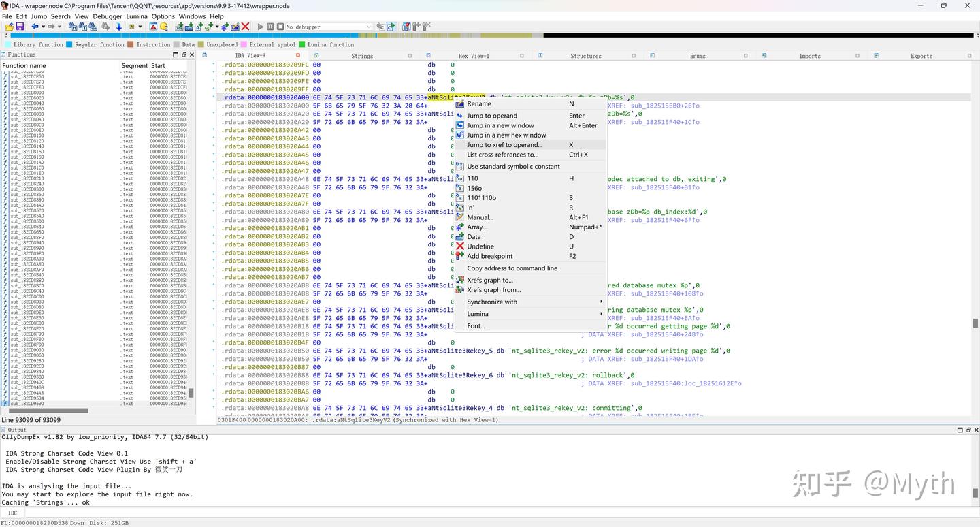This screenshot has width=980, height=527.
Task: Switch to the Strings tab
Action: [x=362, y=56]
